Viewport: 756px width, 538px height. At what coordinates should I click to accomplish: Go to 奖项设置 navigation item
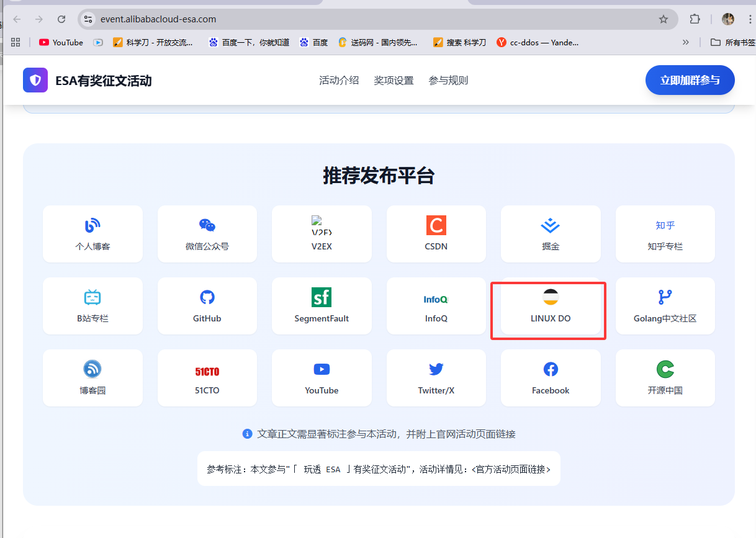pyautogui.click(x=394, y=81)
